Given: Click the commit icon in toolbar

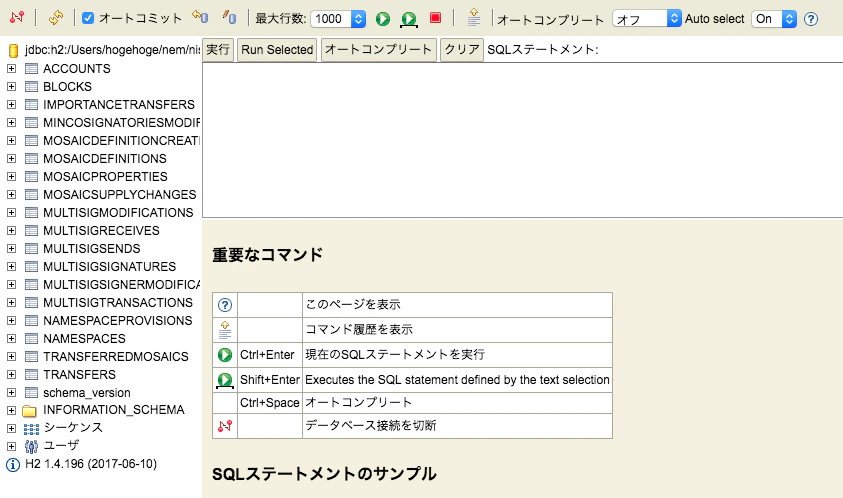Looking at the screenshot, I should [230, 17].
